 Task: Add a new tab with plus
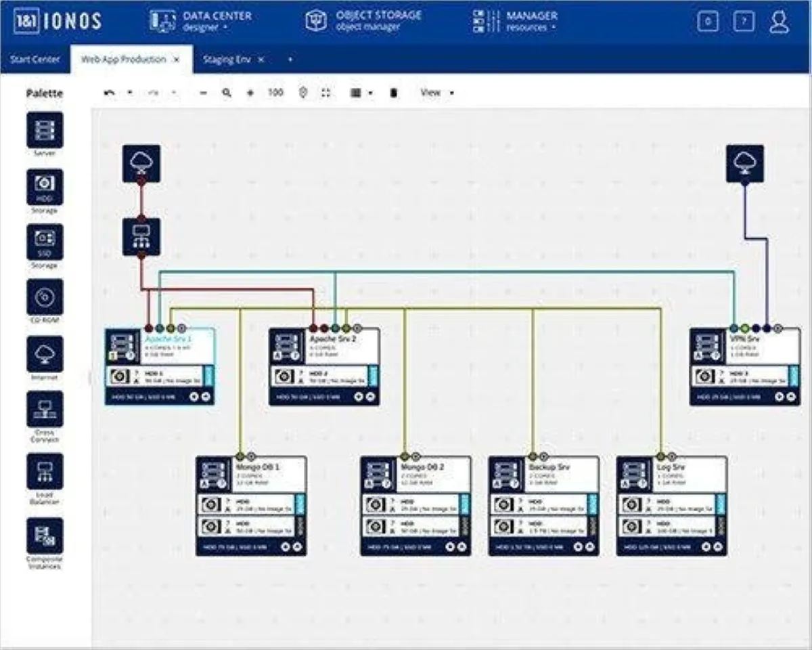point(290,60)
